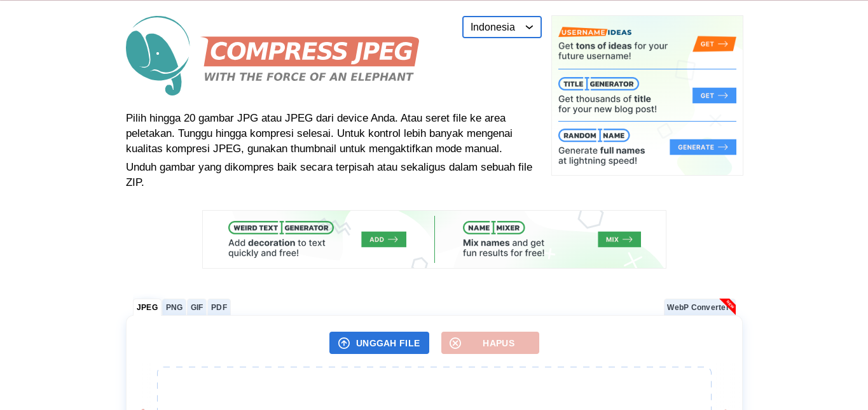Click the elephant logo icon
The image size is (868, 410).
pyautogui.click(x=158, y=55)
